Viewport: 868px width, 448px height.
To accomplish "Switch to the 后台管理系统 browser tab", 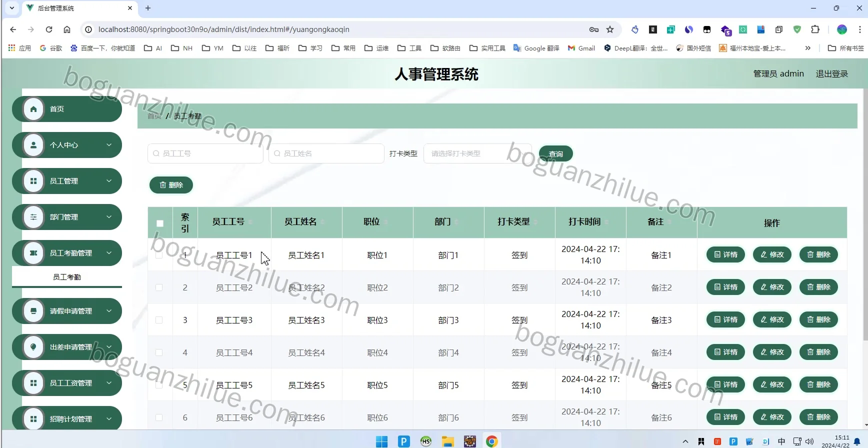I will [80, 8].
